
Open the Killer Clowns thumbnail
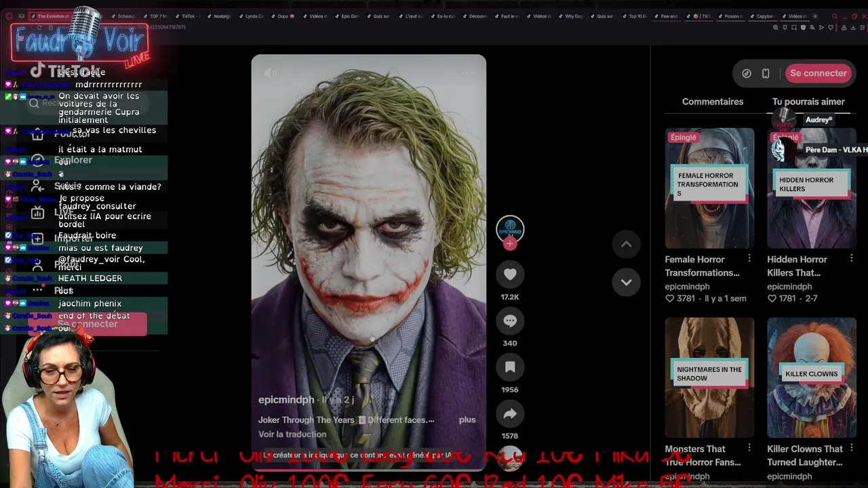[812, 378]
